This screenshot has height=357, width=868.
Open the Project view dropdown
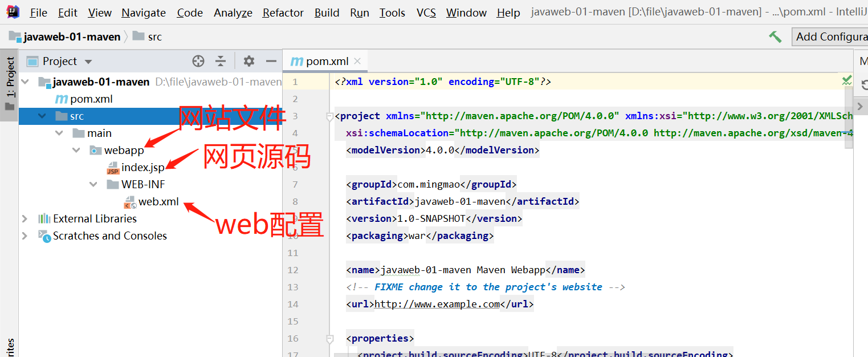[x=88, y=62]
